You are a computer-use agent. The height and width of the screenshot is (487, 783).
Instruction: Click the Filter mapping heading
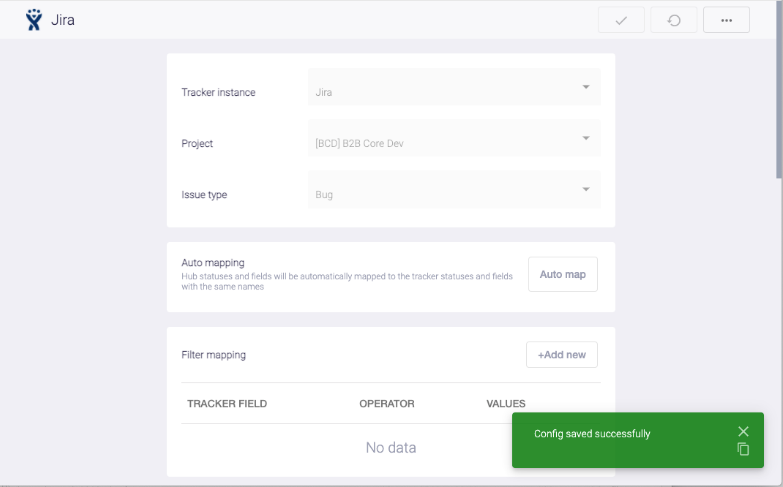[x=214, y=355]
